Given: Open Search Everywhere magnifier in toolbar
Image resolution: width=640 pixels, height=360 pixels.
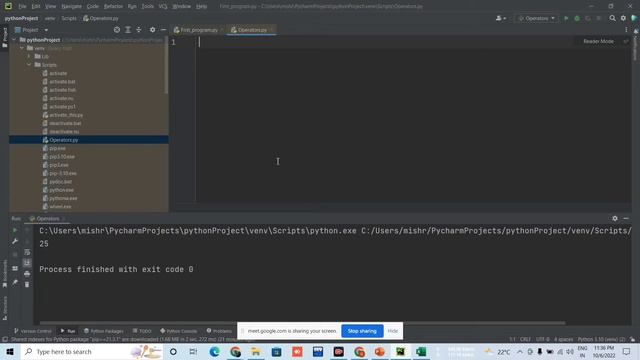Looking at the screenshot, I should point(612,18).
